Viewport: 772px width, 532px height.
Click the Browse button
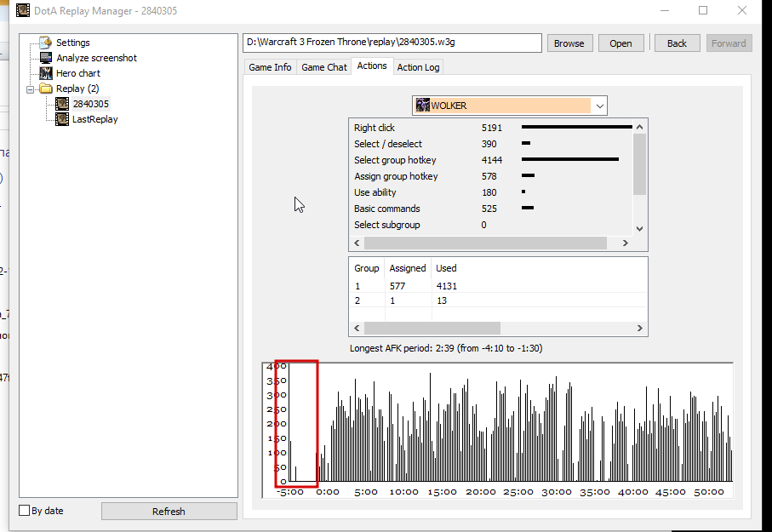[x=569, y=43]
